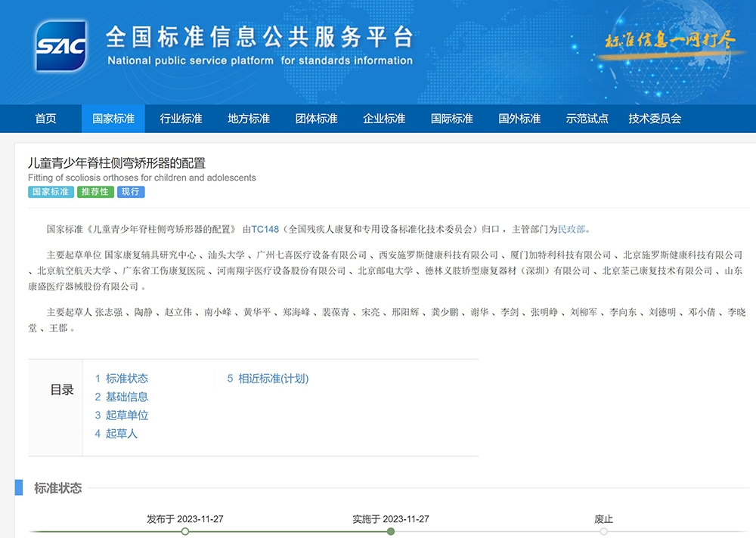Screen dimensions: 756x538
Task: Navigate to the 国际标准 tab
Action: click(451, 119)
